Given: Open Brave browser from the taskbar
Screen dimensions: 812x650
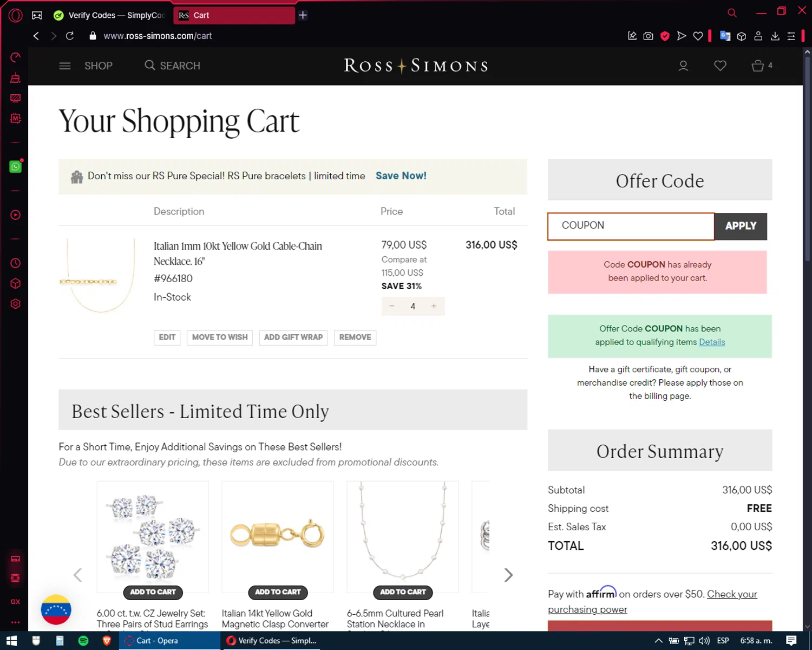Looking at the screenshot, I should click(107, 641).
